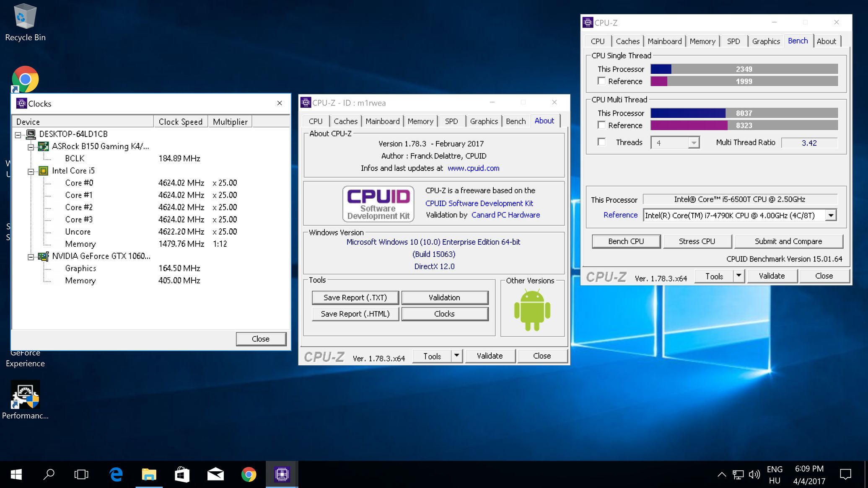Open the www.cpuid.com link
The height and width of the screenshot is (488, 868).
(x=474, y=168)
